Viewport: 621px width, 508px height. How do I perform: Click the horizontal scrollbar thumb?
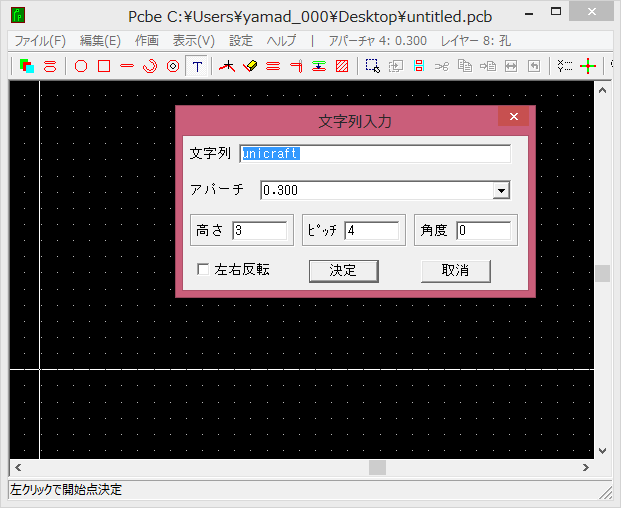tap(377, 467)
